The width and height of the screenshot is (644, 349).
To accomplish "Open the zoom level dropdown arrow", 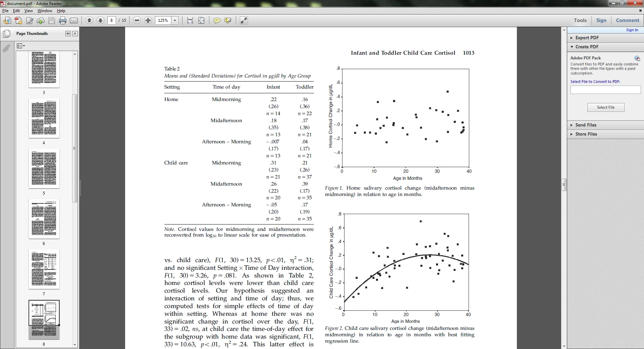I will point(175,20).
